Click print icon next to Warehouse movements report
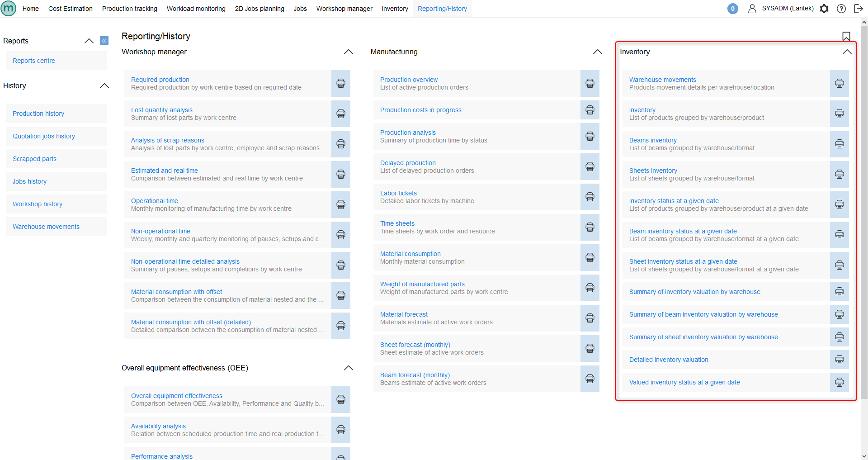 coord(839,83)
